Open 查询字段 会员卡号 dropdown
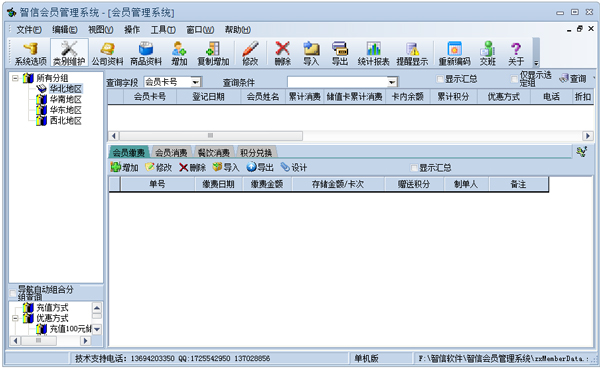This screenshot has width=600, height=368. [196, 82]
